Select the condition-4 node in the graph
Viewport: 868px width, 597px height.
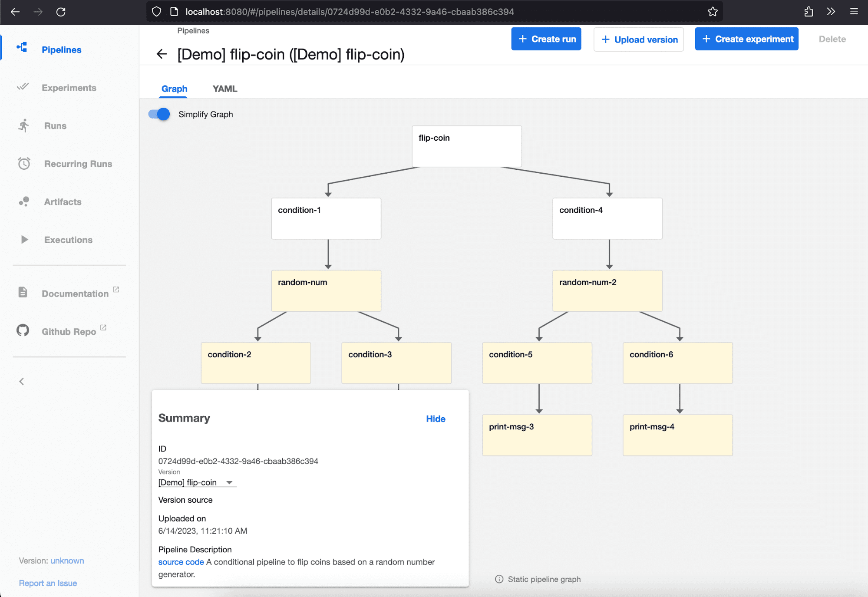[607, 218]
